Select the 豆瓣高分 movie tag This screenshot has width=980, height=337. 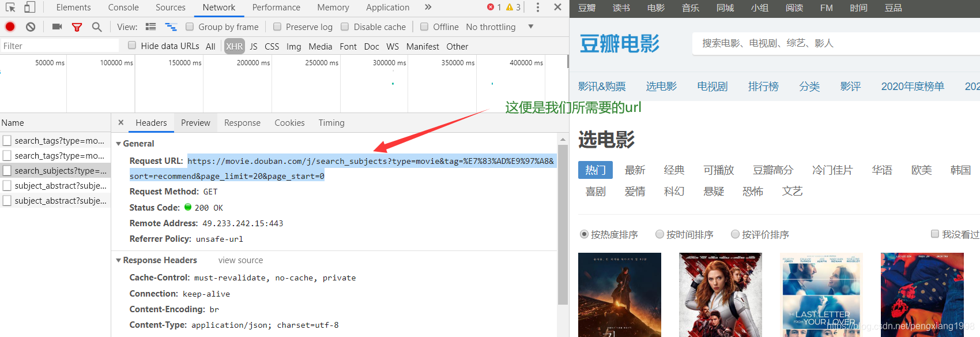point(773,170)
